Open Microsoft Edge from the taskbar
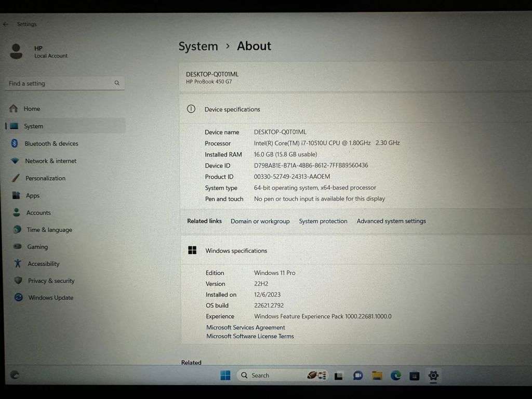Viewport: 532px width, 399px height. [x=396, y=375]
